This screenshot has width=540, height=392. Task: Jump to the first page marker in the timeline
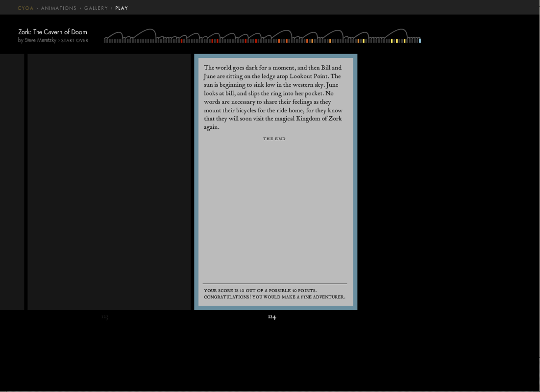105,41
